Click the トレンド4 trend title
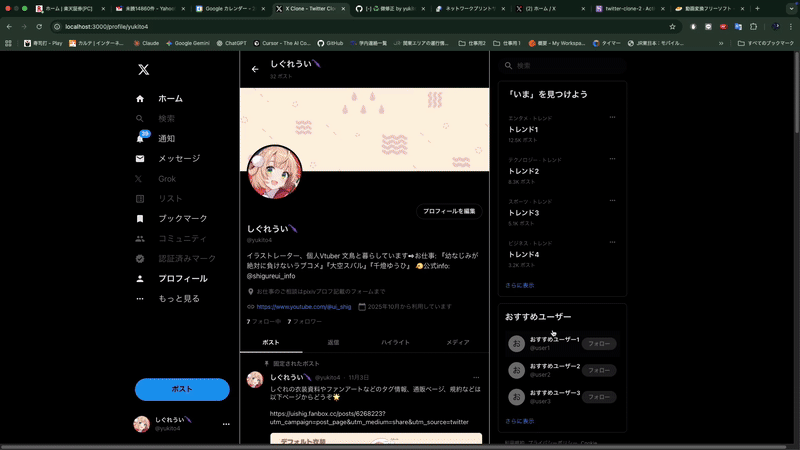 523,255
